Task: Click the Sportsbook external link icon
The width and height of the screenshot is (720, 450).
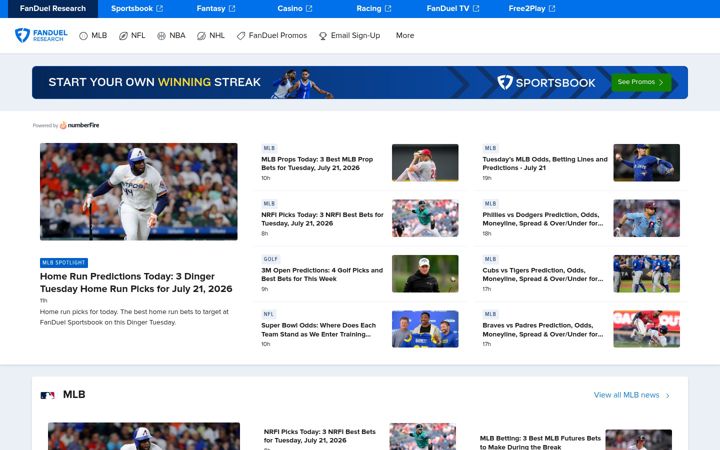Action: point(159,9)
